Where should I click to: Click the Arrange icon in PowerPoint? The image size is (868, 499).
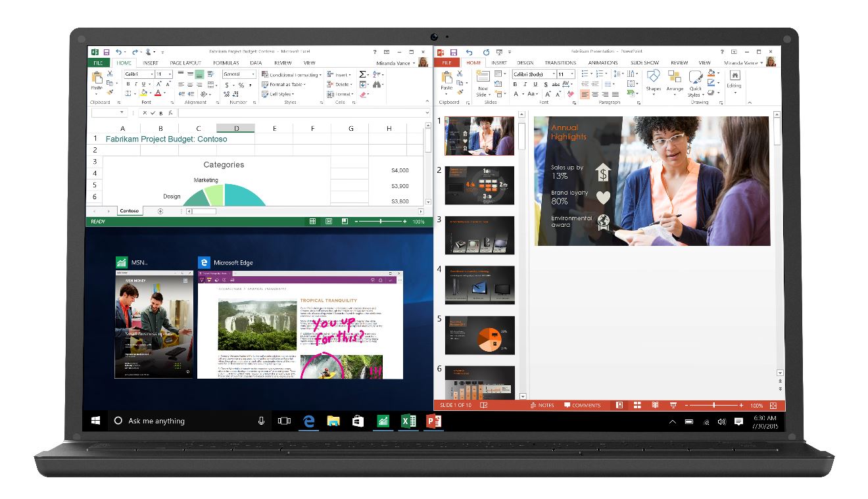point(675,80)
